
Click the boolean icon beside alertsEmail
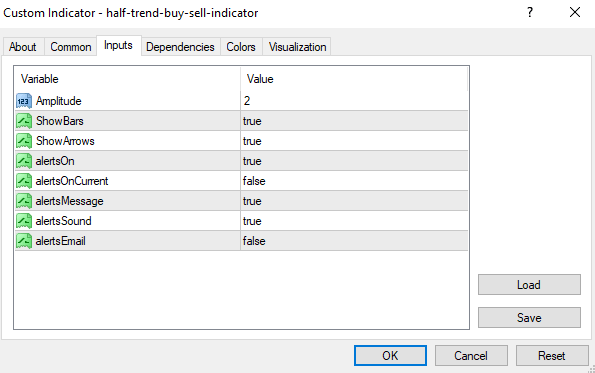click(24, 241)
